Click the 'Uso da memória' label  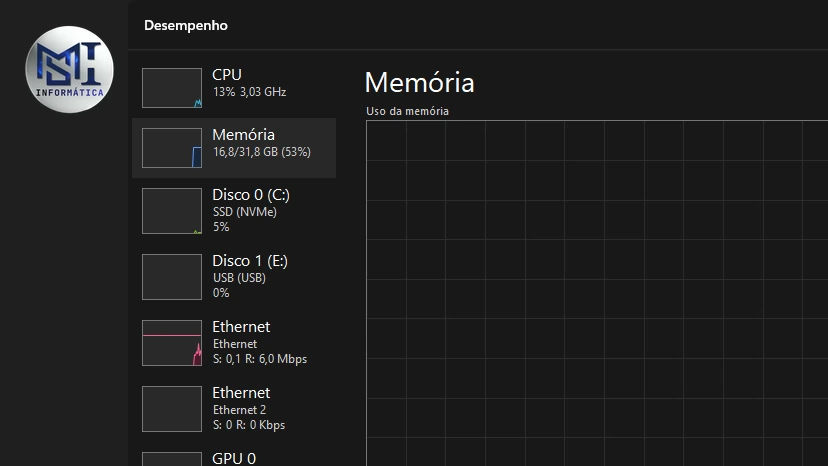[x=408, y=111]
